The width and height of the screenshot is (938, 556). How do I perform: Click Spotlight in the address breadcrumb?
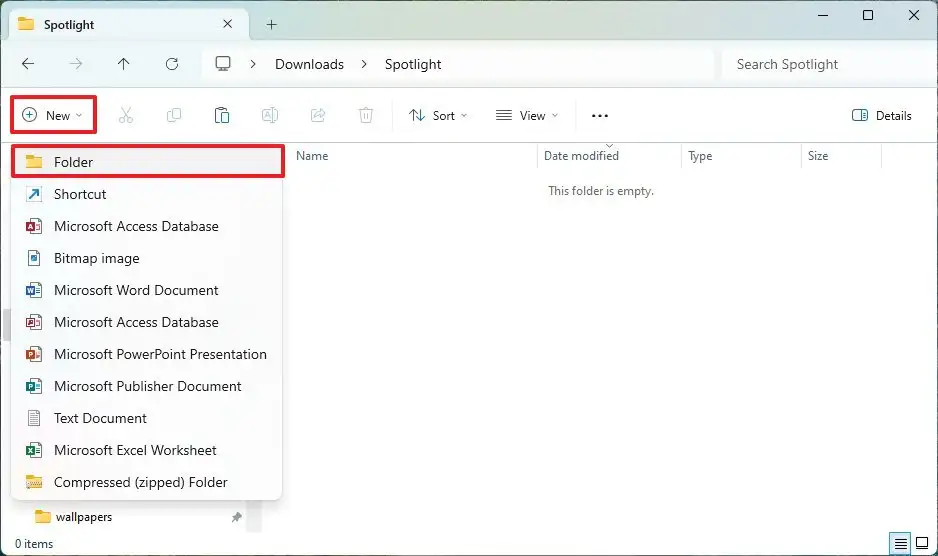(413, 64)
